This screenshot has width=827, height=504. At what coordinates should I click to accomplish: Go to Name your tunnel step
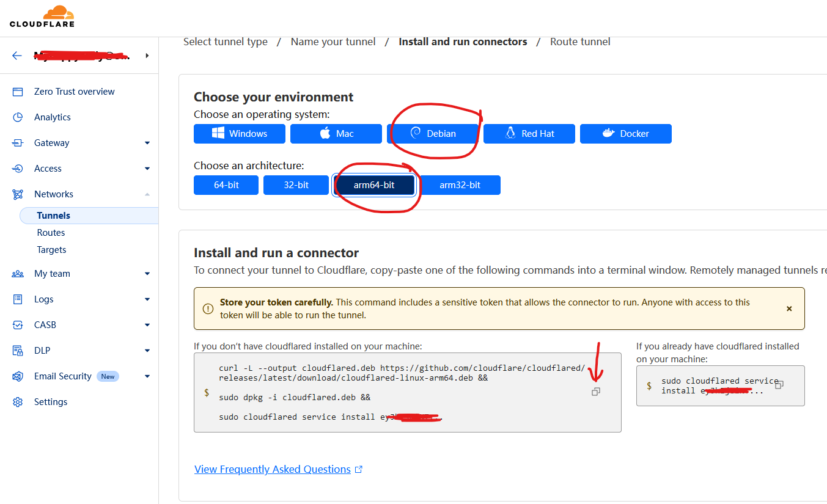[x=333, y=42]
